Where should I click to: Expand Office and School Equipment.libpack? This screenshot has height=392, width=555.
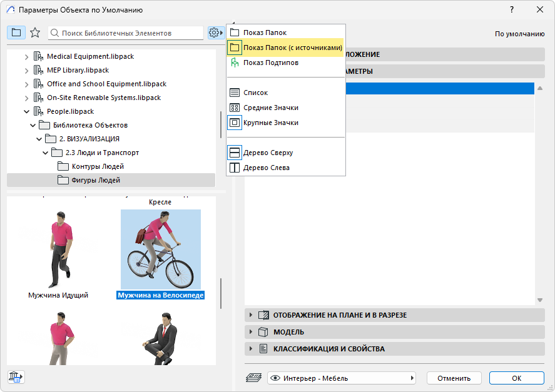(26, 84)
